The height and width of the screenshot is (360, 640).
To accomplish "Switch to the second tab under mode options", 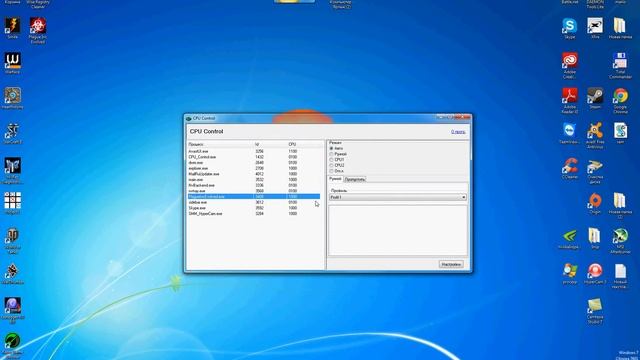I will point(355,180).
